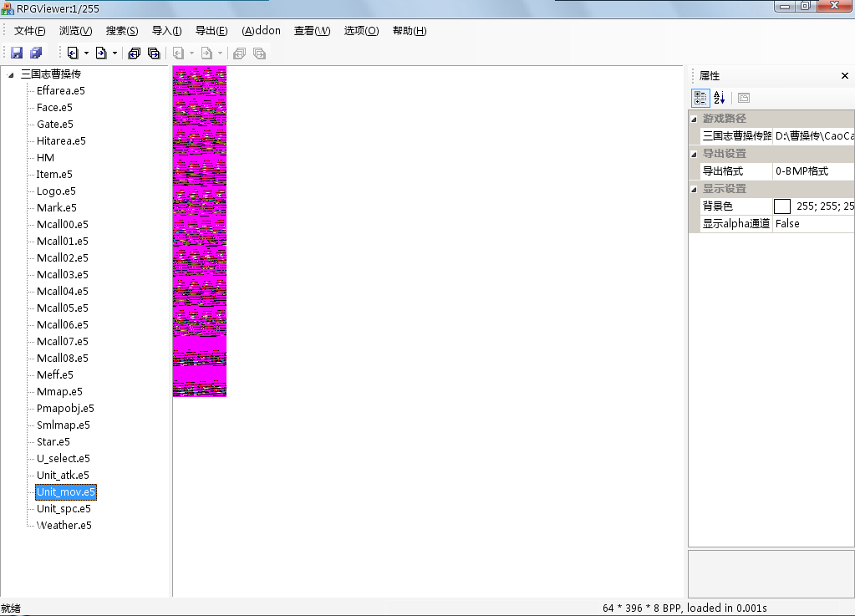The height and width of the screenshot is (616, 855).
Task: Select Weather.e5 in the file tree
Action: (x=64, y=526)
